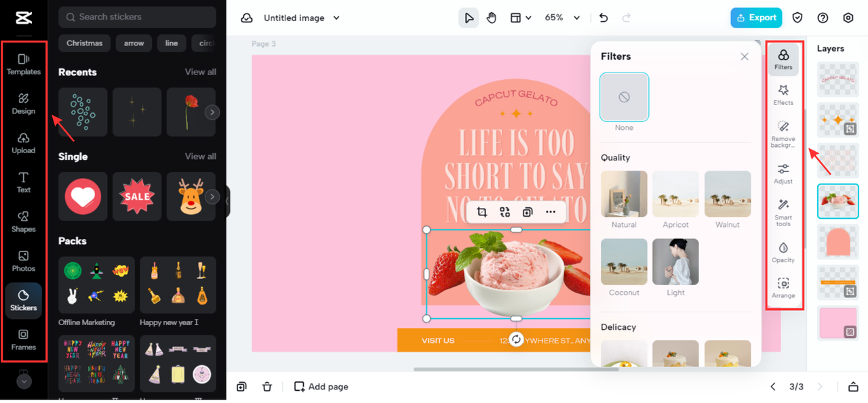View all Single stickers
The width and height of the screenshot is (868, 403).
pyautogui.click(x=201, y=156)
